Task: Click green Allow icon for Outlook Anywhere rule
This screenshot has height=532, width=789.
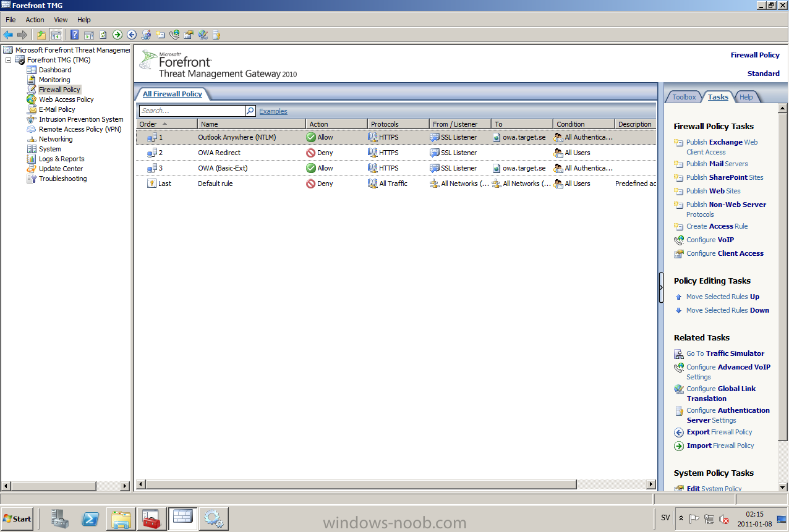Action: pos(311,137)
